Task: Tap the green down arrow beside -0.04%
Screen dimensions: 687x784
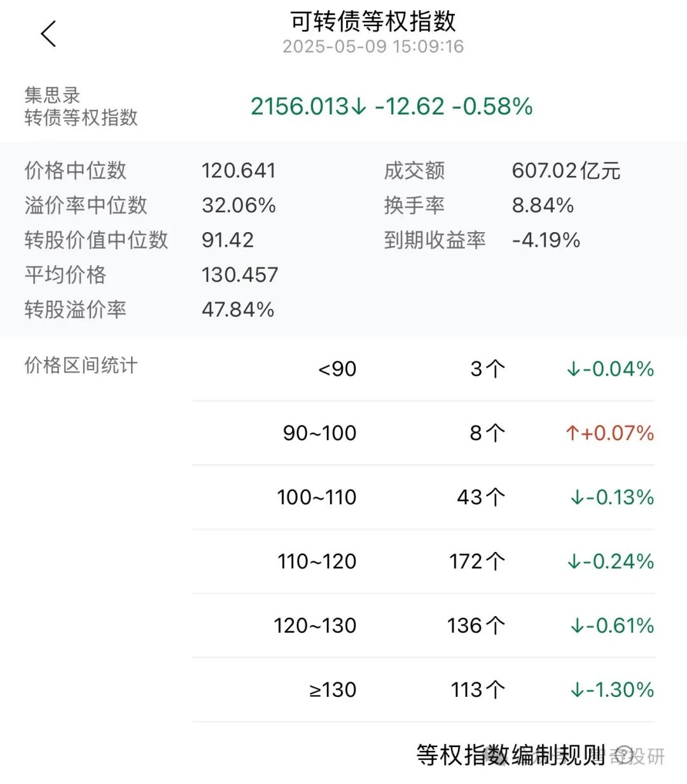Action: [x=574, y=369]
